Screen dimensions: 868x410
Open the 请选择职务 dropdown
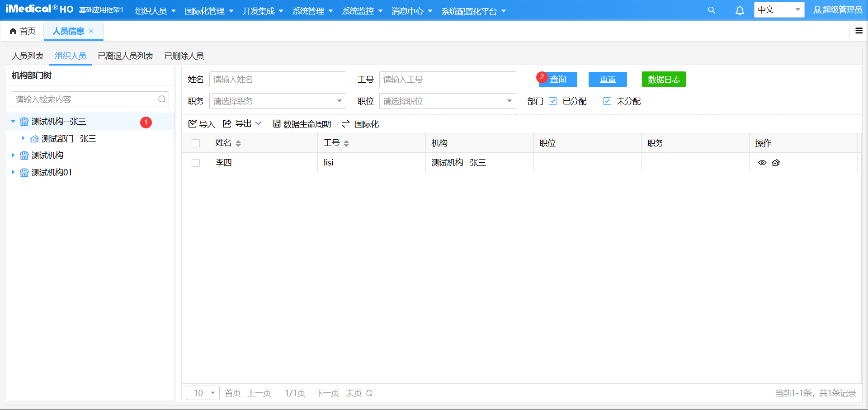[277, 101]
